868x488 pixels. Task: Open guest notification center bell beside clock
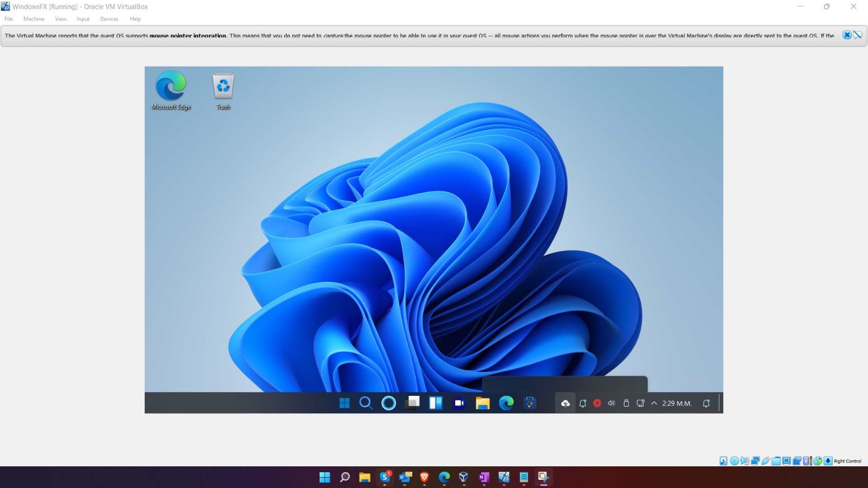(706, 403)
